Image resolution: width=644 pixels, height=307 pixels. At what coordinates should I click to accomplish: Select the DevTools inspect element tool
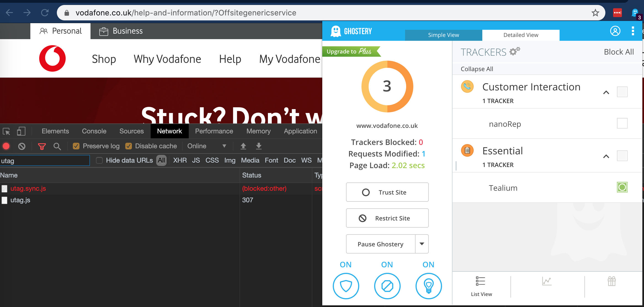tap(6, 131)
